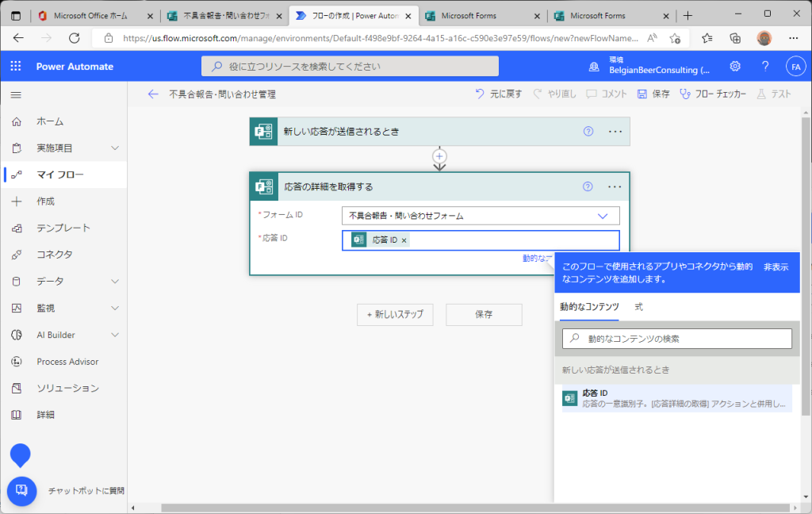Click the browser refresh button

pos(75,38)
